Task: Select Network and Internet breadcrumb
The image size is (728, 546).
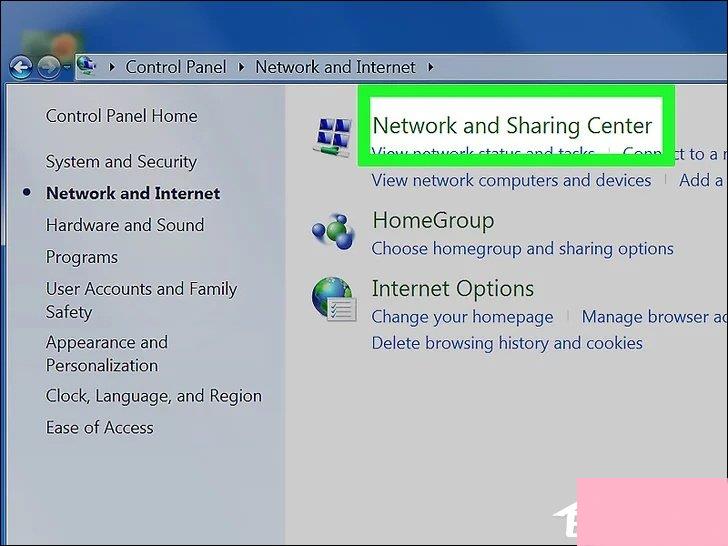Action: point(335,67)
